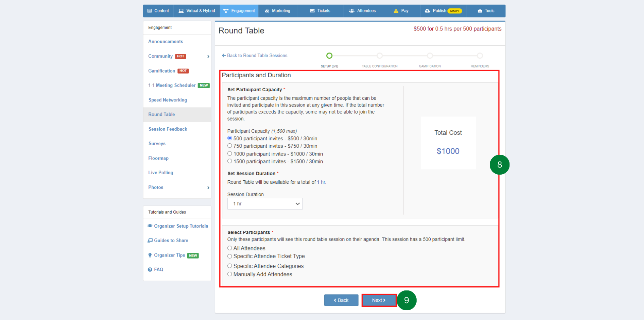Open Session Feedback in the sidebar
644x320 pixels.
(x=167, y=129)
